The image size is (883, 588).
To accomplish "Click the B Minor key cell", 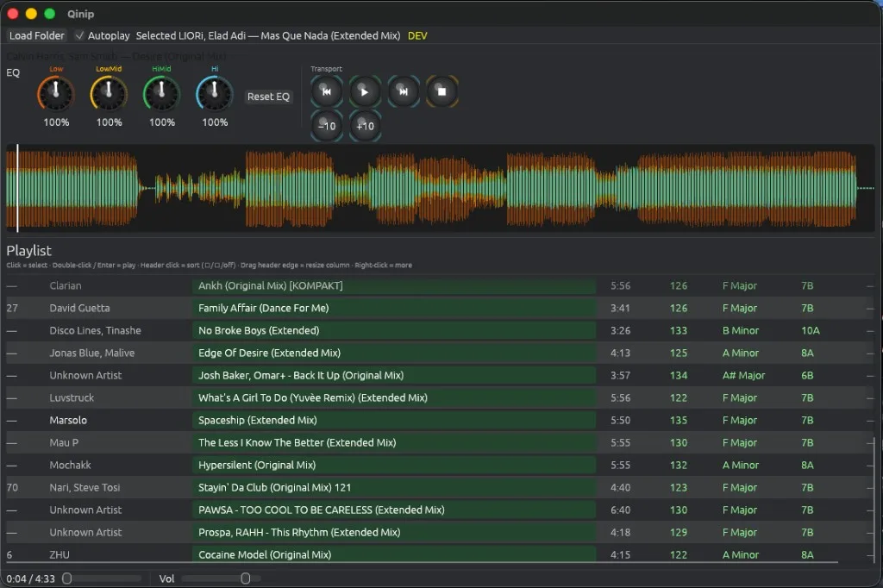I will coord(741,330).
